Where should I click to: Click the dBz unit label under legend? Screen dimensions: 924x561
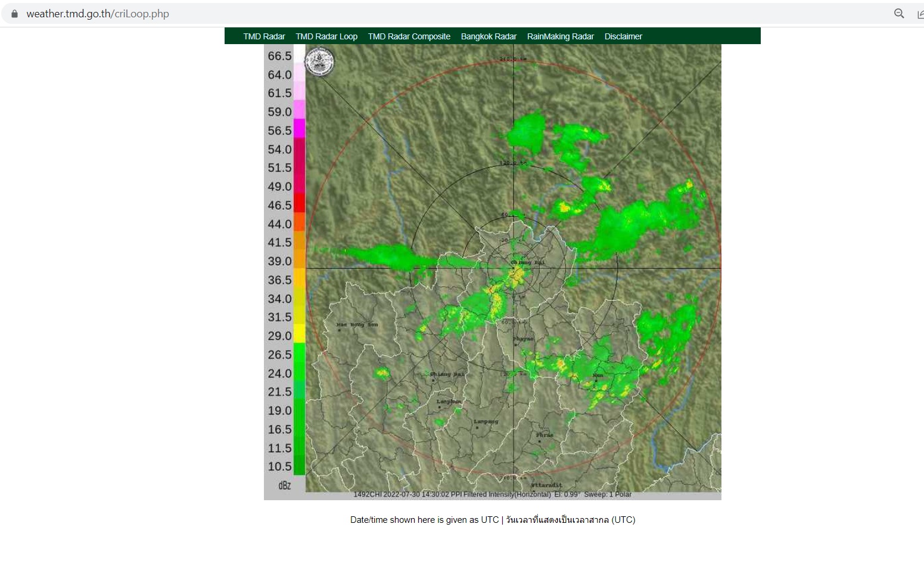pyautogui.click(x=285, y=485)
